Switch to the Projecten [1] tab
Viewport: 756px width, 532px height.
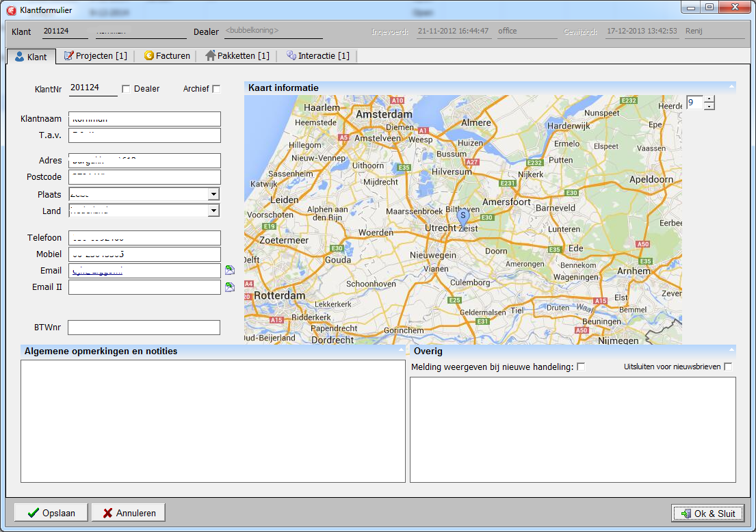96,56
